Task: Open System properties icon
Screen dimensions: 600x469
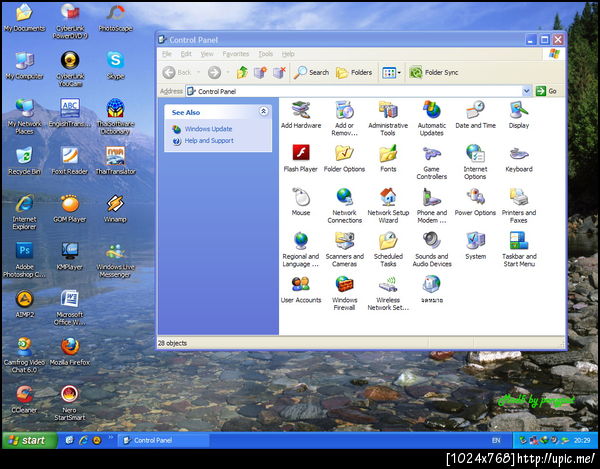Action: (475, 246)
